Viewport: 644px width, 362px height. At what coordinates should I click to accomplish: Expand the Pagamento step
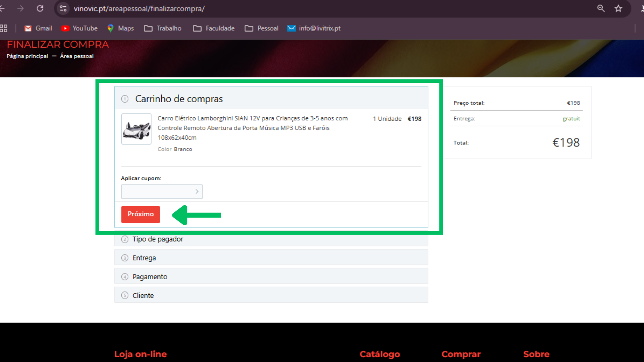click(150, 277)
